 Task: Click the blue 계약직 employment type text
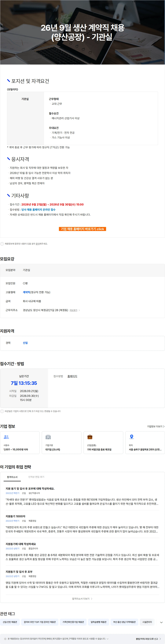pos(26,292)
